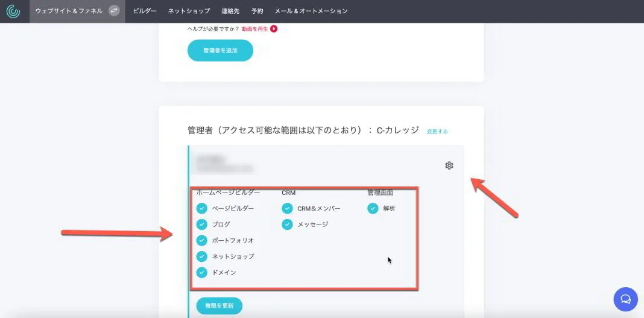Toggle the ポートフォリオ permission checkbox
Viewport: 644px width, 318px height.
[x=202, y=240]
